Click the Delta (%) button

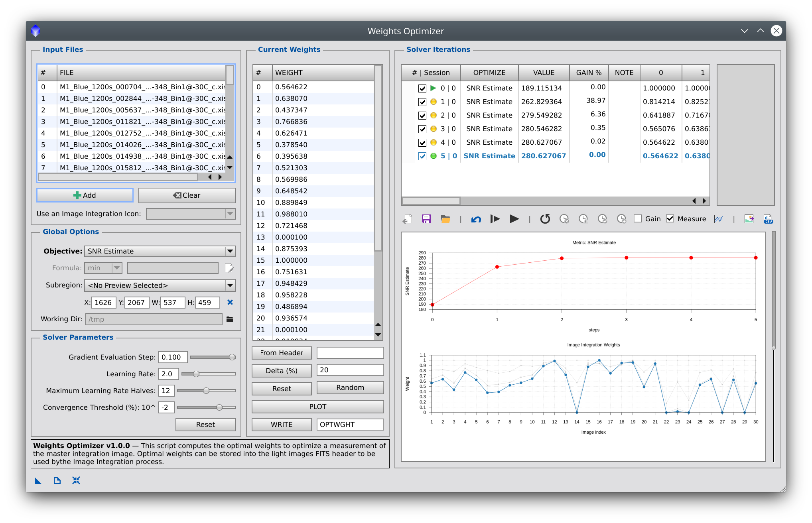tap(282, 371)
